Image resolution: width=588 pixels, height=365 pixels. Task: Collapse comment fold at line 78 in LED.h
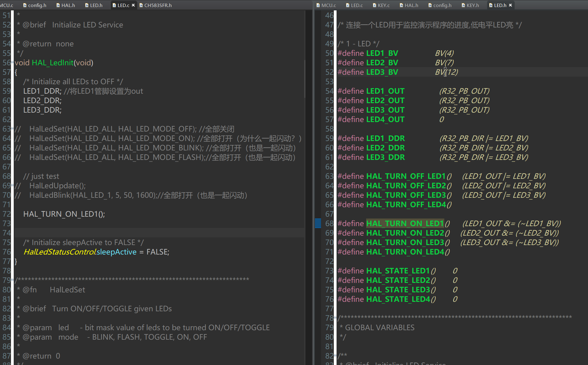(x=335, y=318)
